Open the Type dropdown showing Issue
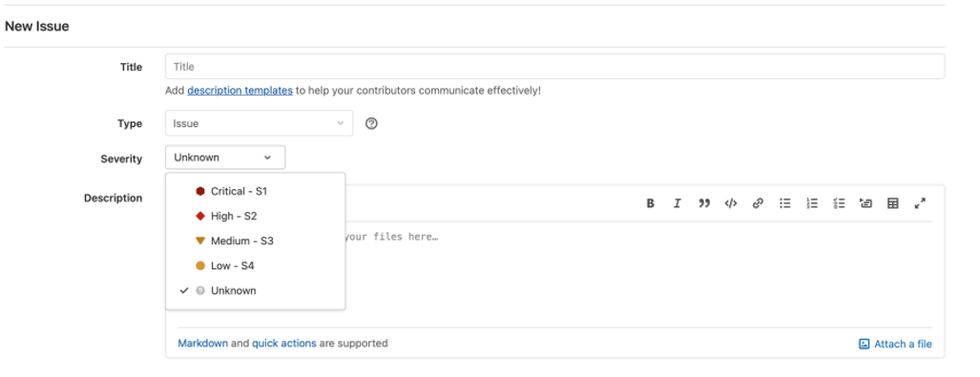Viewport: 980px width, 377px height. click(x=260, y=123)
